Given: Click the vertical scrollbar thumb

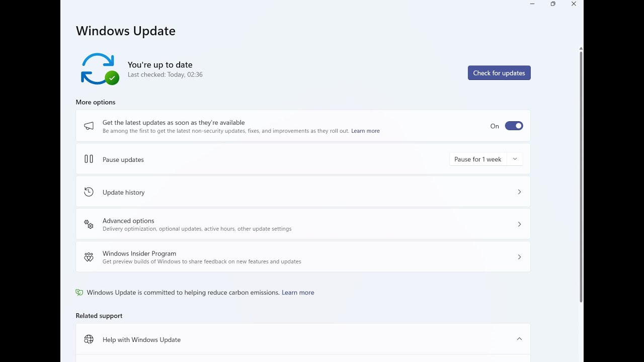Looking at the screenshot, I should (x=581, y=176).
